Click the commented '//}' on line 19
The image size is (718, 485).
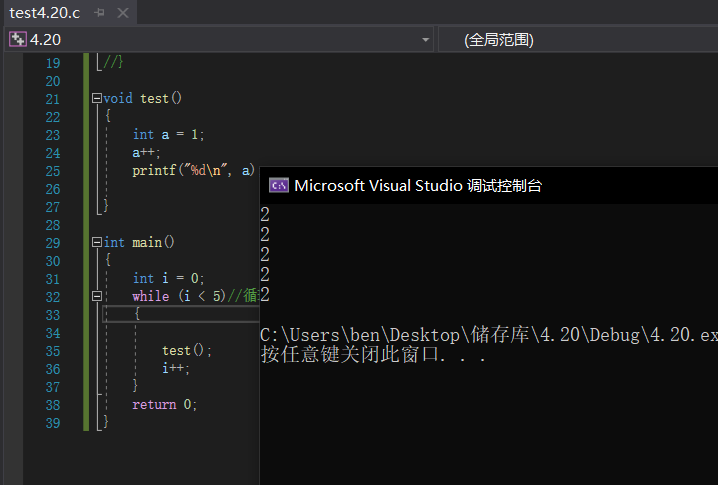[113, 62]
